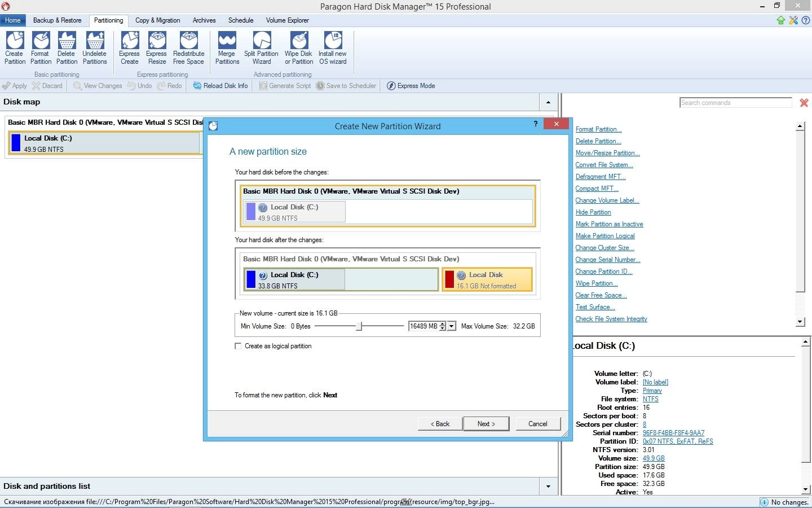Click the Change Volume Label link
Screen dimensions: 812x508
607,200
